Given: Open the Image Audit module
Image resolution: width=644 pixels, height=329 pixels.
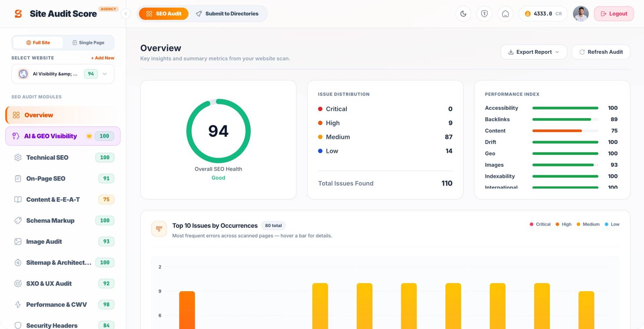Looking at the screenshot, I should coord(63,242).
